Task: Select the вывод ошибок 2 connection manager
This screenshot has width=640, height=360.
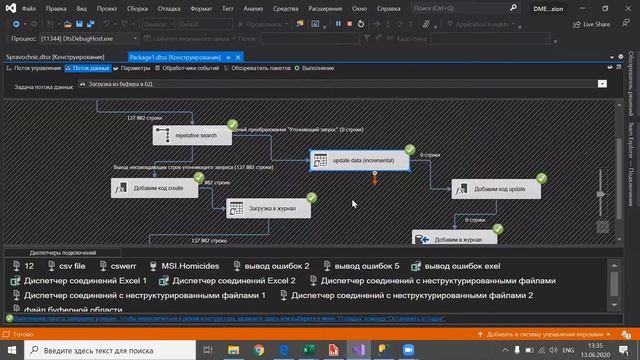Action: pos(271,266)
